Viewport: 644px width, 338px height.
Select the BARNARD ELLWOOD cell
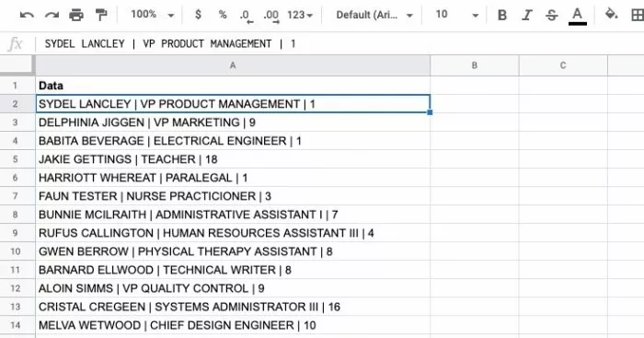click(x=233, y=270)
